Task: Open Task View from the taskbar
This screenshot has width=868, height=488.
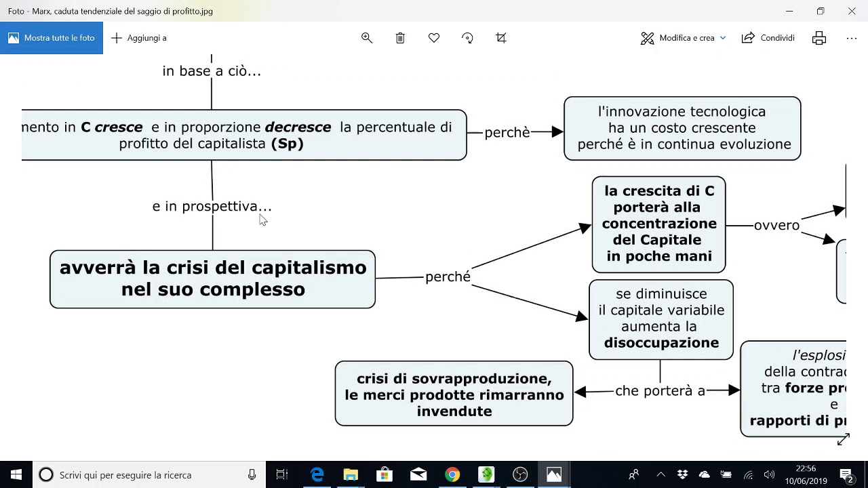Action: 282,474
